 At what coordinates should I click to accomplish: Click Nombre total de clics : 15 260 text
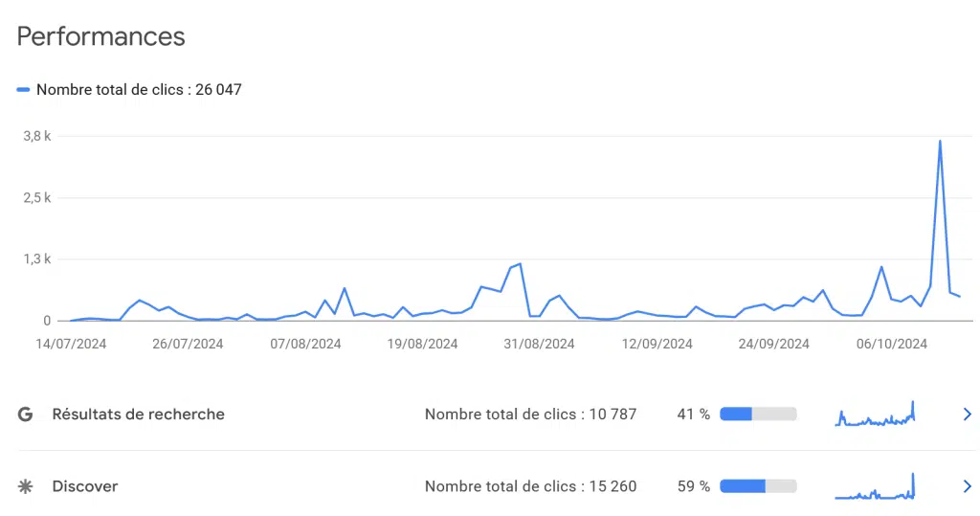click(530, 486)
